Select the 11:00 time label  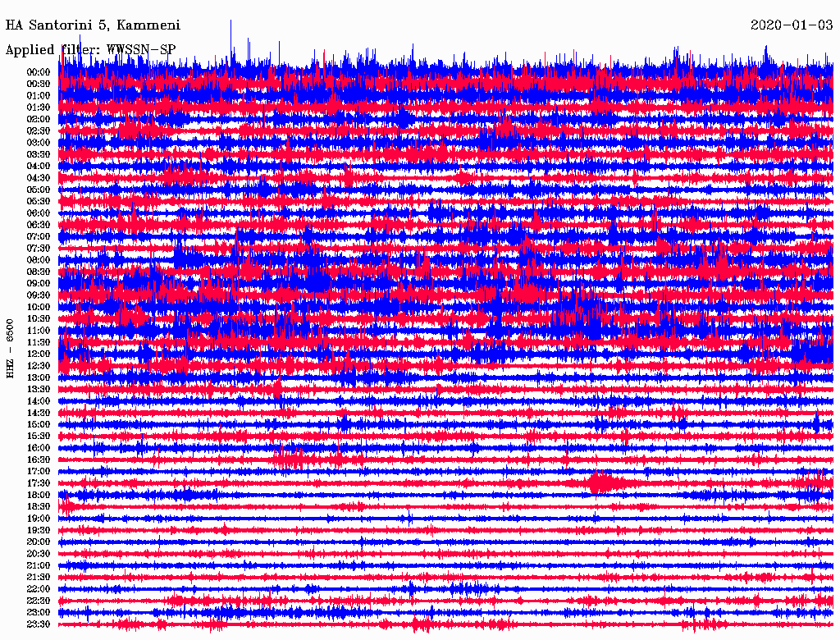pos(39,331)
